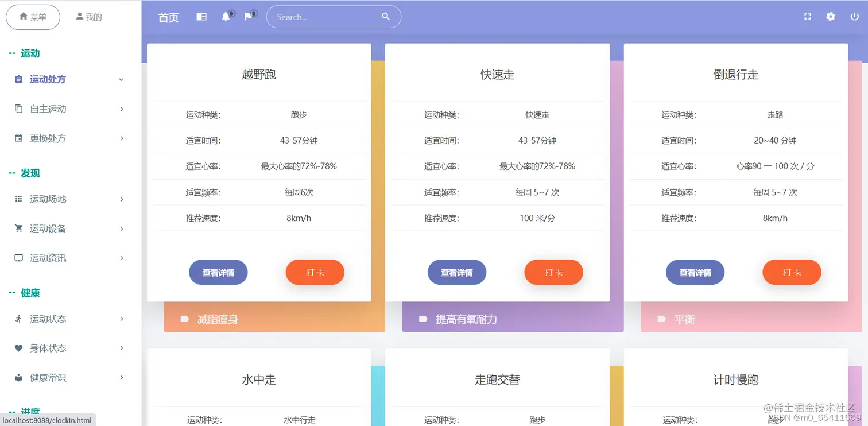868x426 pixels.
Task: Open the notifications bell icon
Action: pyautogui.click(x=225, y=17)
